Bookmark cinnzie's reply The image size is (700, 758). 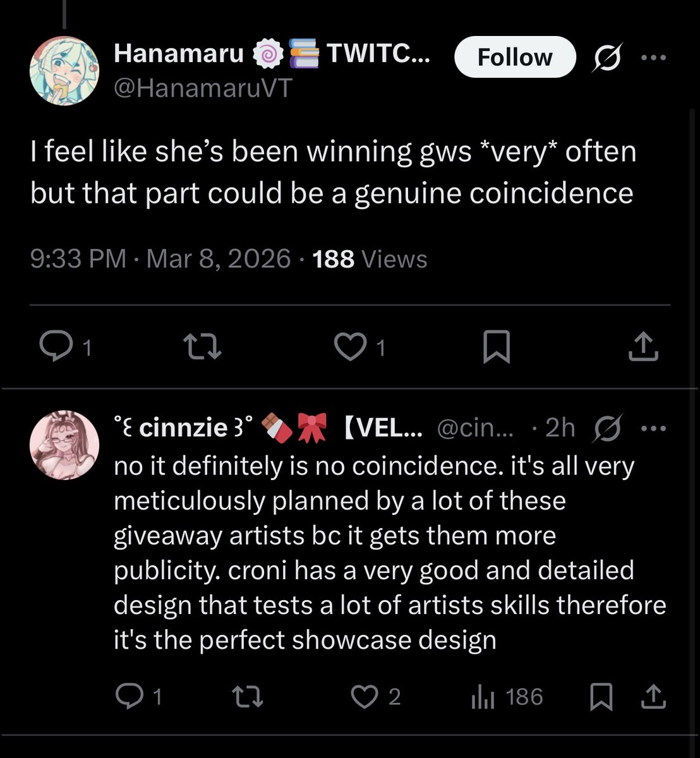(600, 697)
